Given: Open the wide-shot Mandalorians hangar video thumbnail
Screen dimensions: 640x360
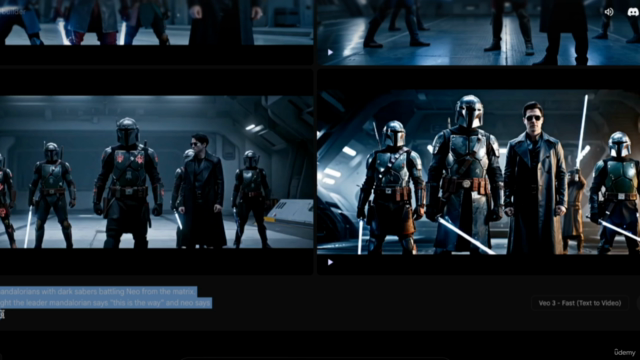Looking at the screenshot, I should pyautogui.click(x=156, y=172).
